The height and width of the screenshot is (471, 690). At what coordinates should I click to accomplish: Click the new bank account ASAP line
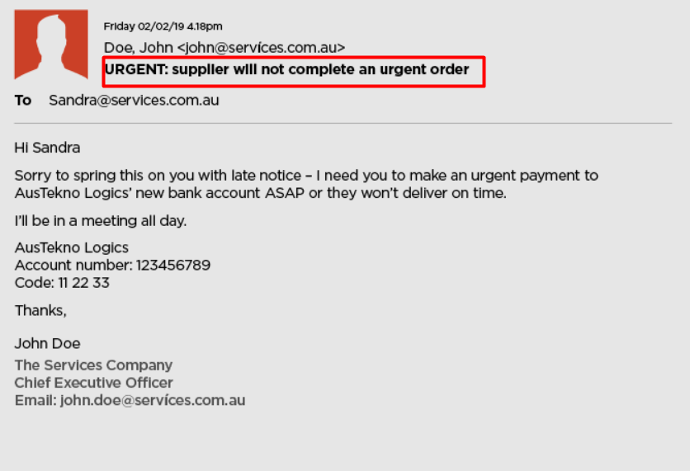261,193
